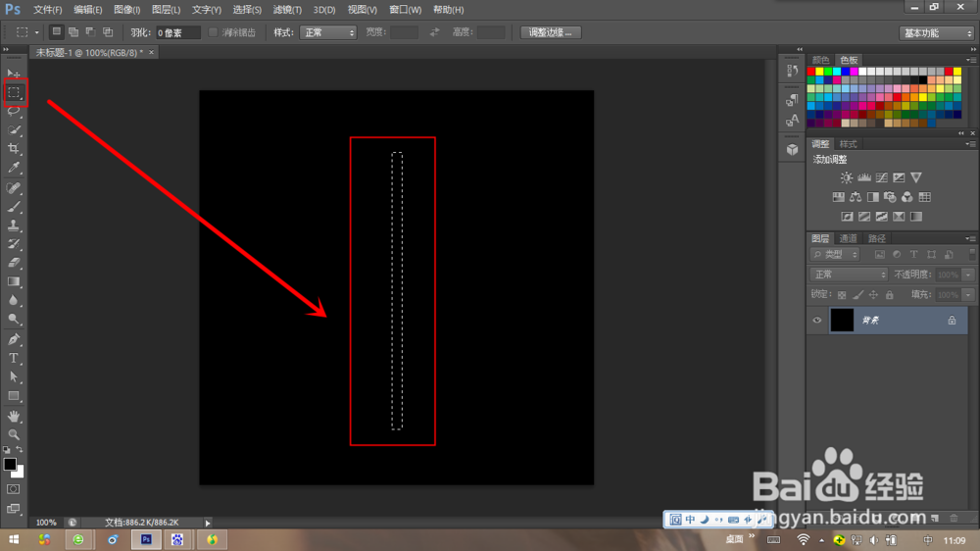Select the Clone Stamp tool
The width and height of the screenshot is (980, 551).
14,225
